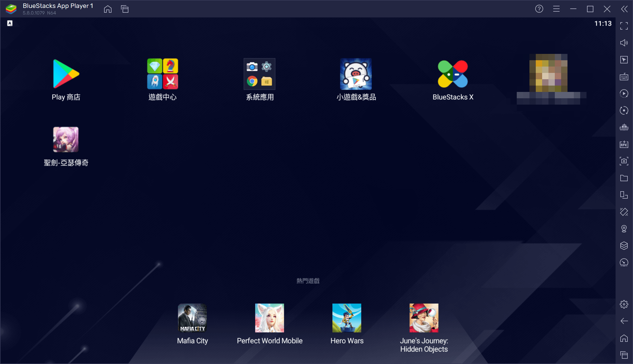Open the macro recorder play icon
633x364 pixels.
click(624, 94)
